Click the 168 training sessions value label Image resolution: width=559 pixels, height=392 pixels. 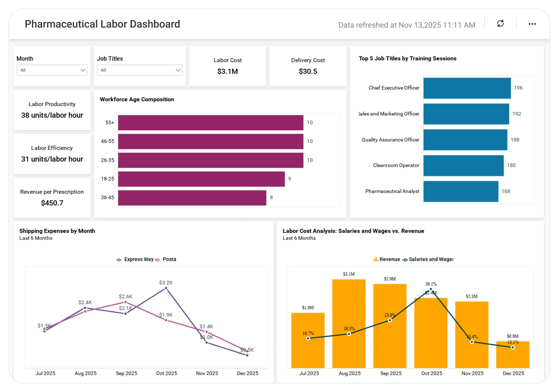pyautogui.click(x=506, y=191)
